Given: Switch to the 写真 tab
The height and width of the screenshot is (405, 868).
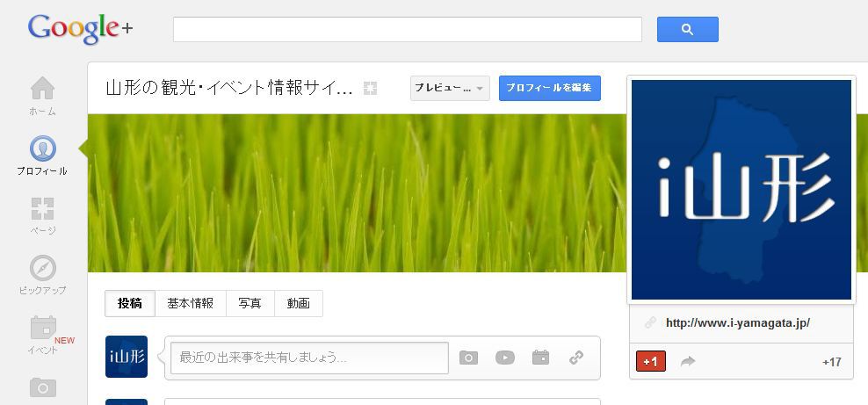Looking at the screenshot, I should click(250, 304).
